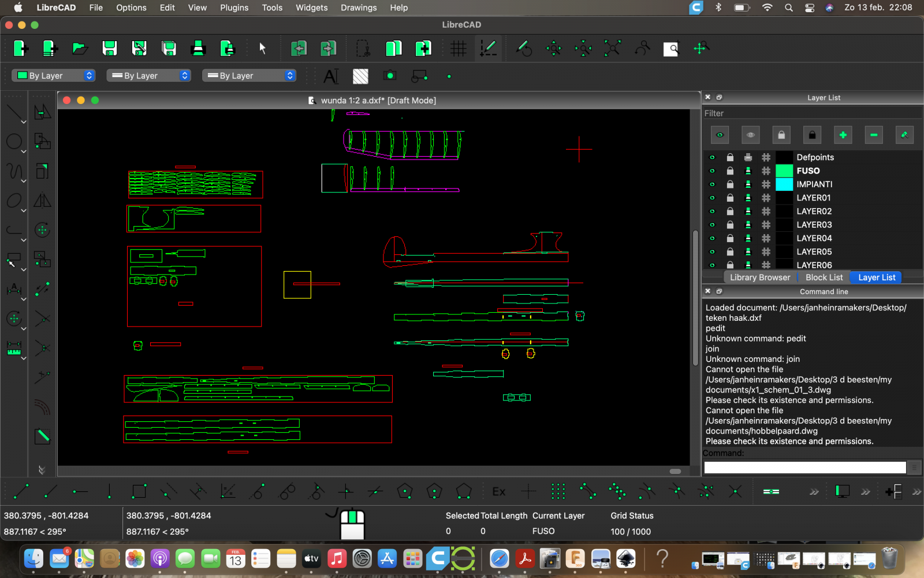The width and height of the screenshot is (924, 578).
Task: Click the Print drawing icon
Action: point(198,49)
